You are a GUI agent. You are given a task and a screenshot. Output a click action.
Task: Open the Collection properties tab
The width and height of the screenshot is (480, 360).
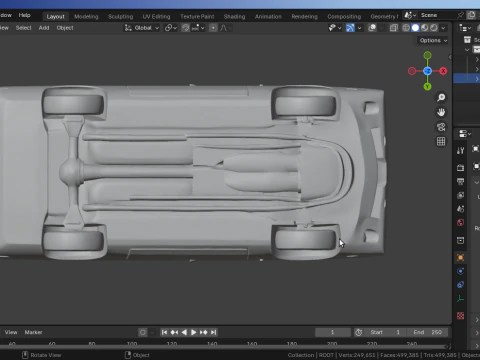(461, 240)
